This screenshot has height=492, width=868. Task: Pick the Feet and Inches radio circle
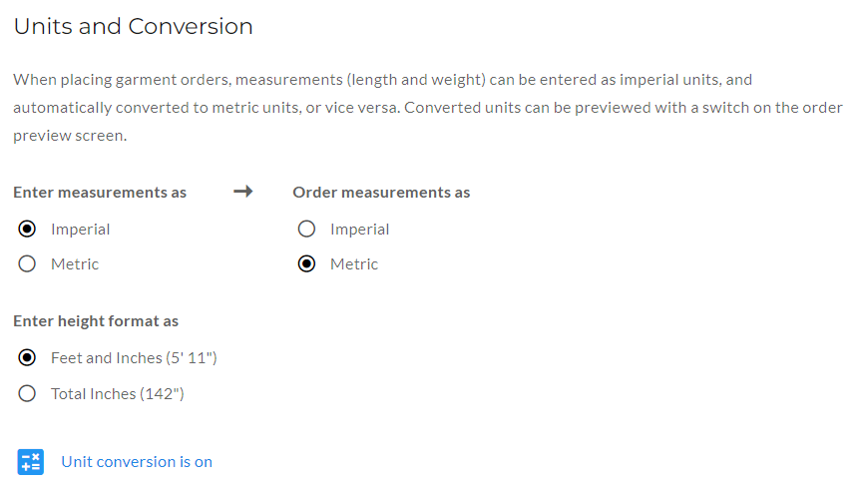click(27, 358)
